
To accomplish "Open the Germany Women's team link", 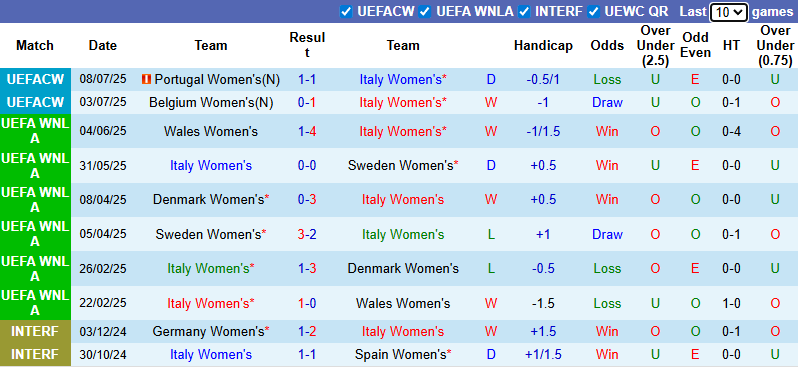I will point(210,331).
